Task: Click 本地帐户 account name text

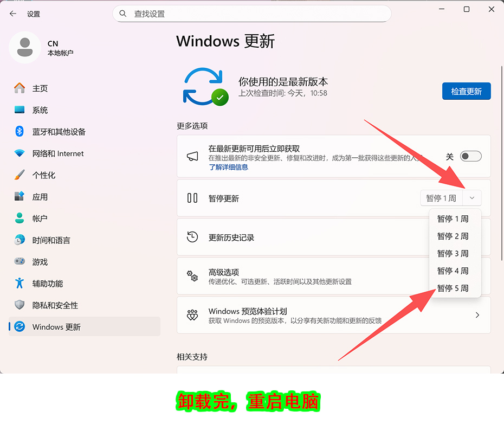Action: point(61,53)
